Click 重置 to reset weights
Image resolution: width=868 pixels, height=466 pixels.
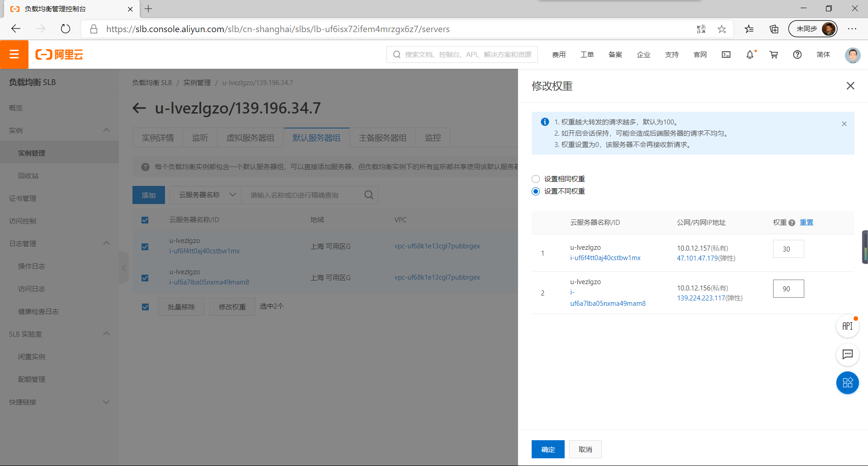coord(807,223)
